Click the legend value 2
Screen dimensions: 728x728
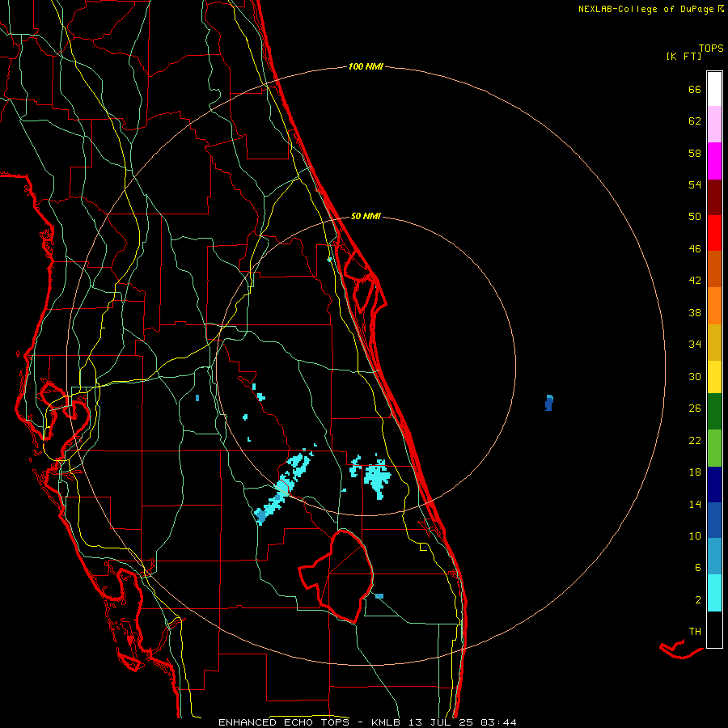[697, 600]
